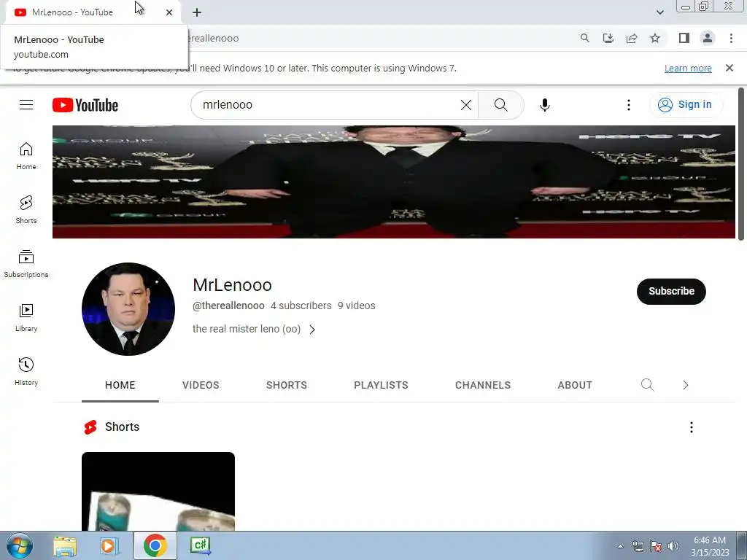The width and height of the screenshot is (747, 560).
Task: Open History in the sidebar
Action: 26,372
